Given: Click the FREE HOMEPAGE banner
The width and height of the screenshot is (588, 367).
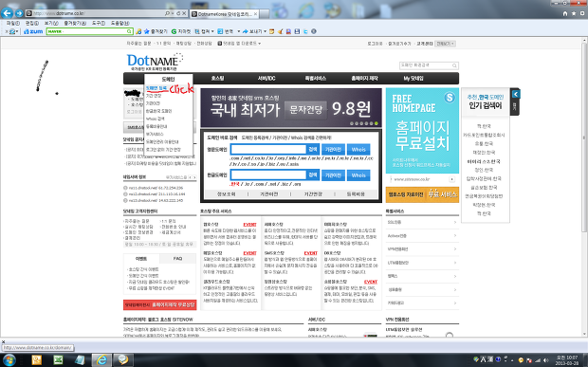Looking at the screenshot, I should pos(422,131).
